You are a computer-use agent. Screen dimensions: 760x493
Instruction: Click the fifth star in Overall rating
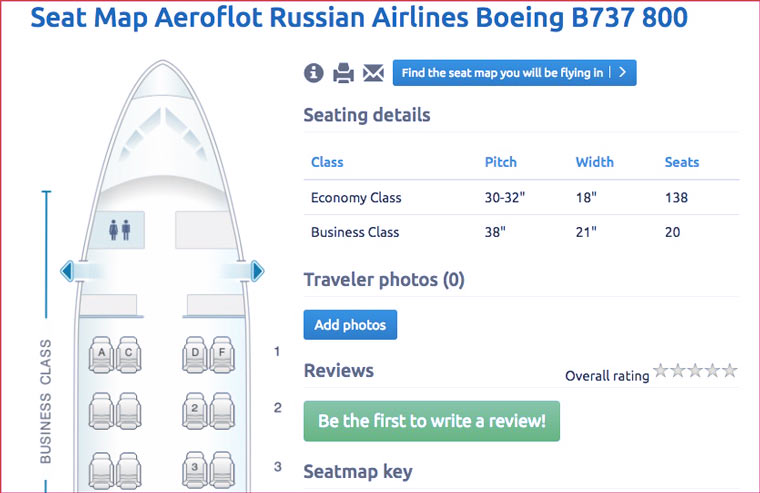pyautogui.click(x=730, y=371)
